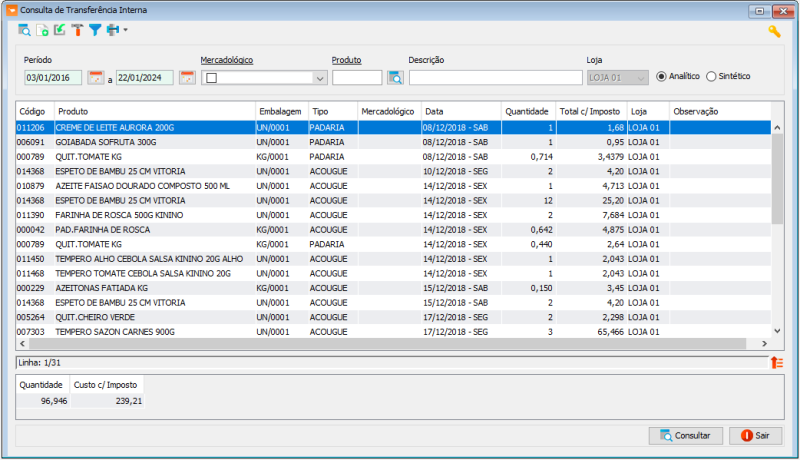Click the vertical scrollbar up arrow
The height and width of the screenshot is (460, 800).
(x=777, y=127)
